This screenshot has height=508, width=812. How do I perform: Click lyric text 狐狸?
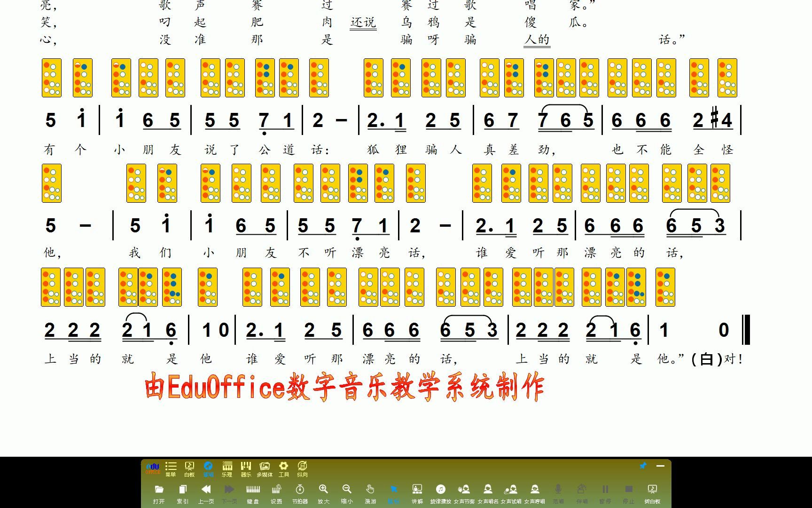click(387, 150)
